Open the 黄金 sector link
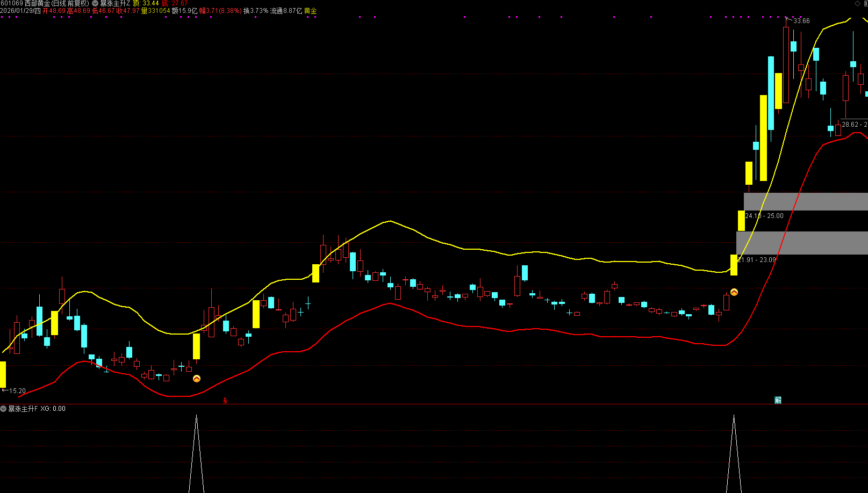Viewport: 868px width, 493px height. [310, 11]
